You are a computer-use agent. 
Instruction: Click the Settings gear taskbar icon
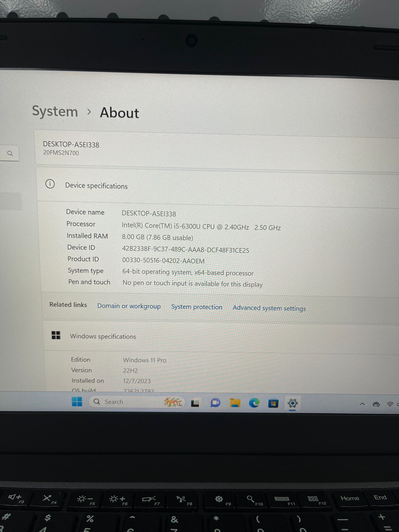tap(292, 403)
